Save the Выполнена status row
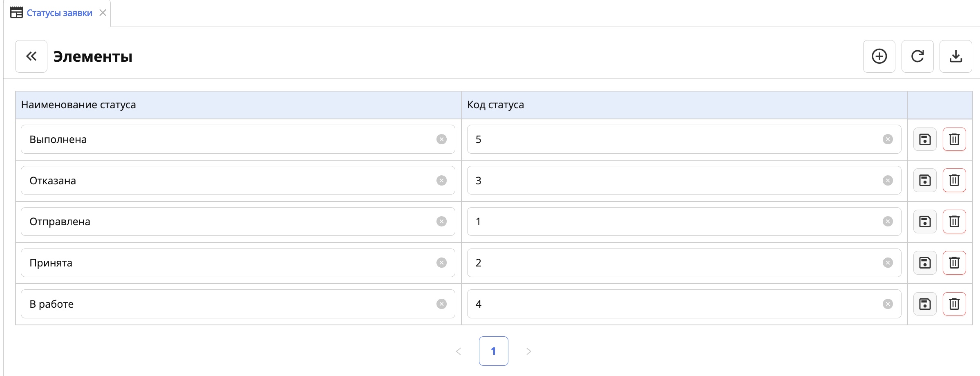The width and height of the screenshot is (980, 376). click(925, 139)
